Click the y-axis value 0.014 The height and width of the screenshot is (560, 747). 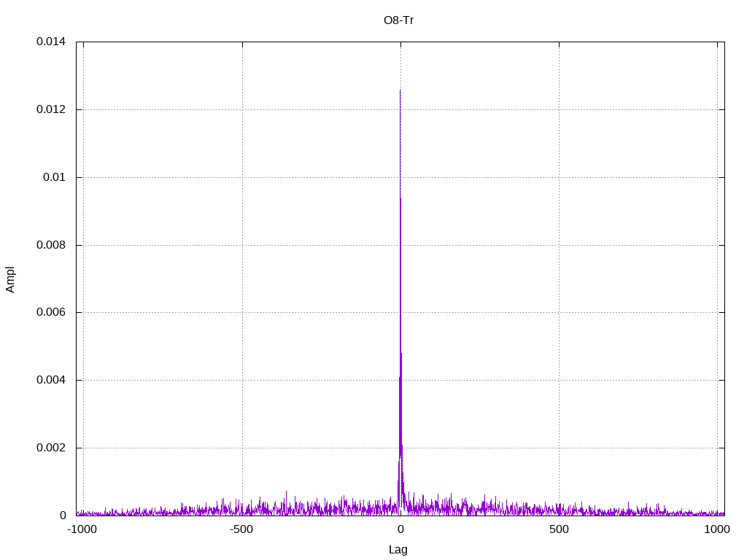(51, 42)
